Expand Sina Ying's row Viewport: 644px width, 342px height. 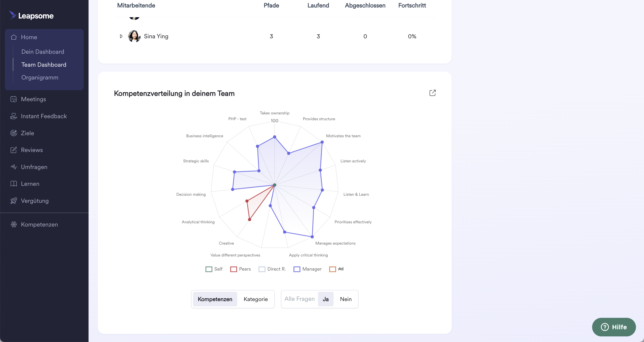coord(121,36)
